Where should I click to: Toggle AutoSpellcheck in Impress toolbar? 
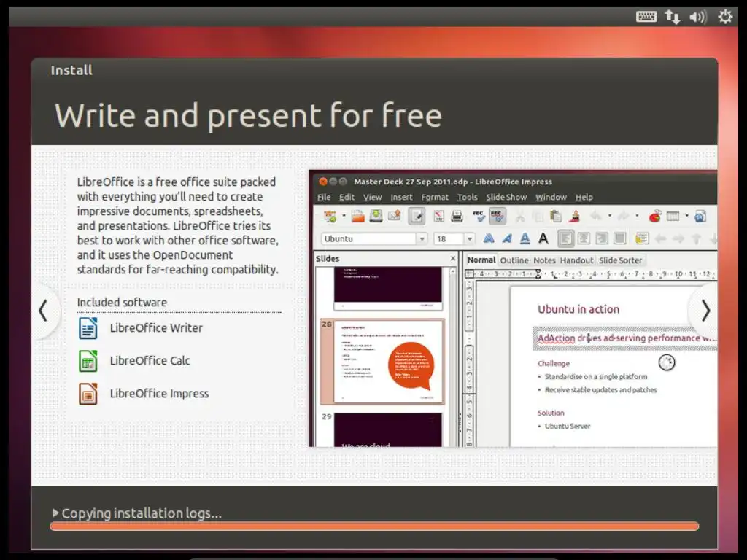(497, 216)
